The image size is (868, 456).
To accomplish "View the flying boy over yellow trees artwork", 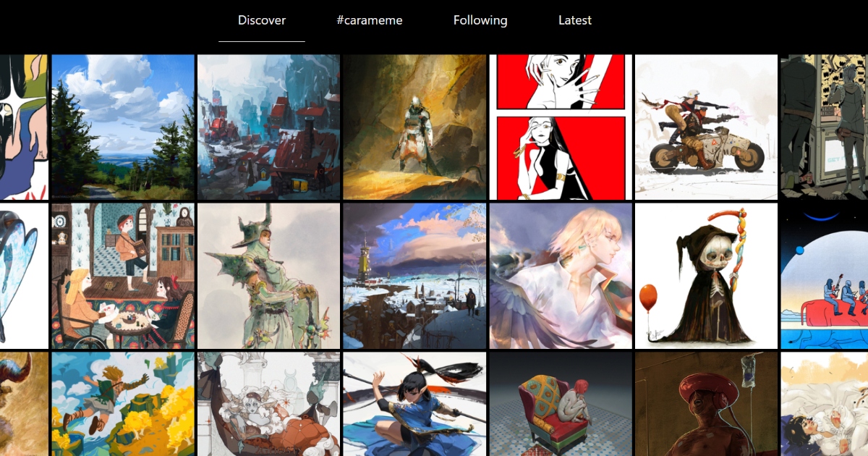I will 123,404.
